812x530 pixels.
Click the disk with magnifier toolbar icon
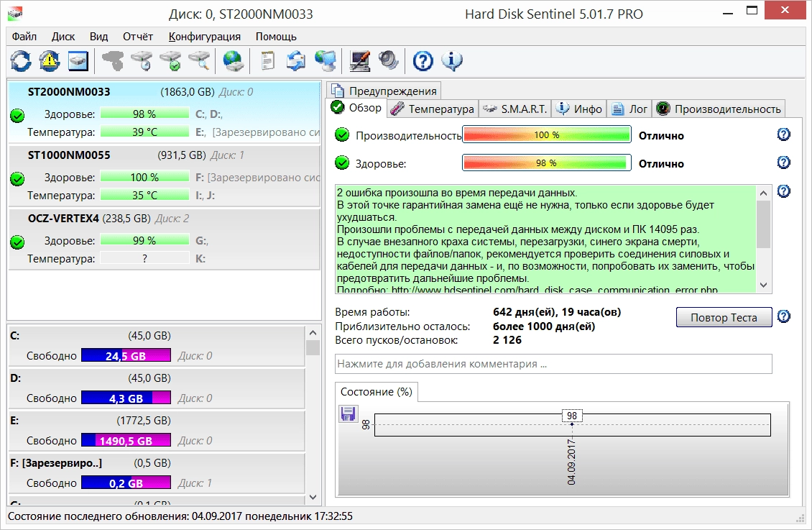click(x=199, y=61)
